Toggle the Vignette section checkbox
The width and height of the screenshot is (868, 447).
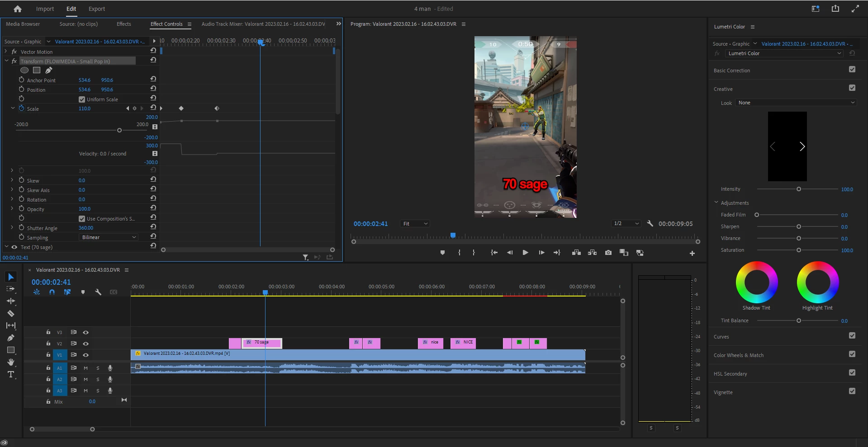[852, 391]
